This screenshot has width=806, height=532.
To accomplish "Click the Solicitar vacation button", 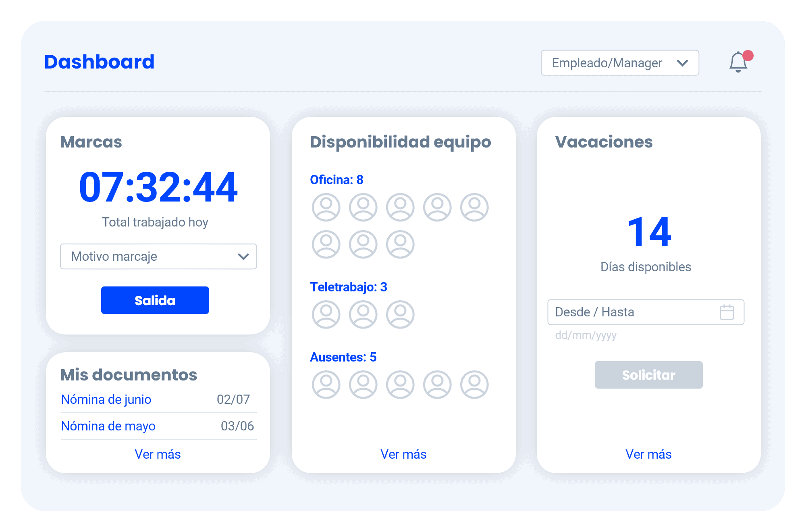I will pos(648,375).
